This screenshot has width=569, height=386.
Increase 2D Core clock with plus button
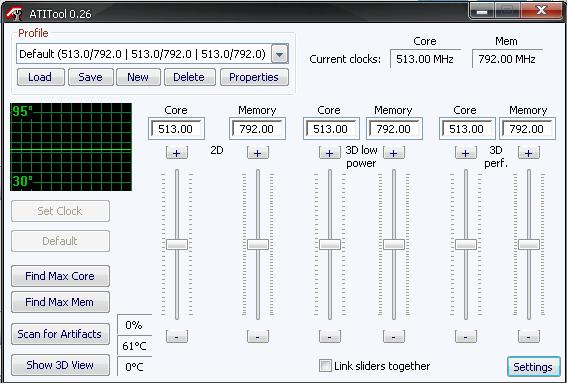click(177, 153)
